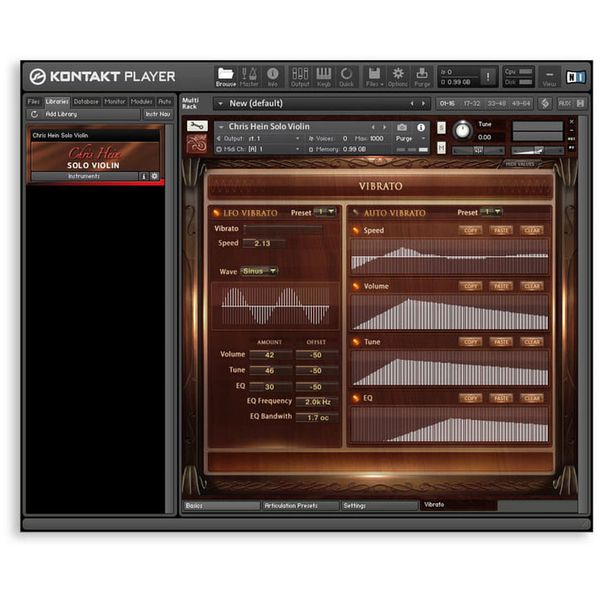
Task: Click COPY button for the Volume curve
Action: tap(471, 286)
